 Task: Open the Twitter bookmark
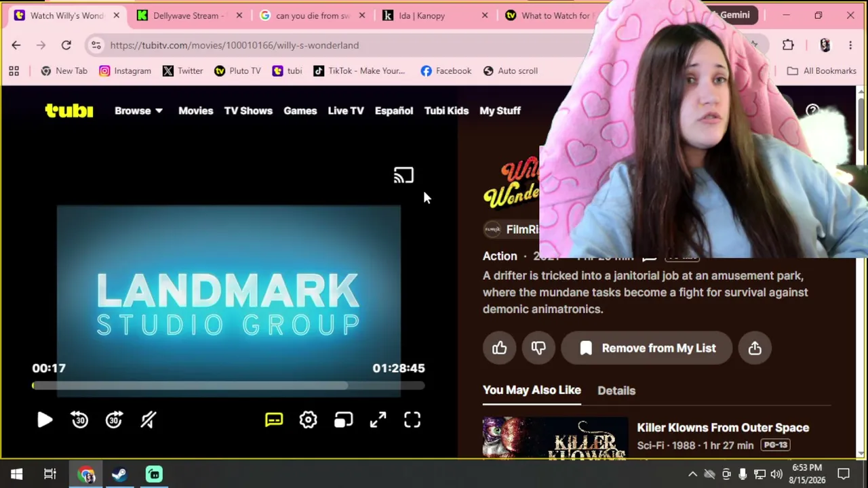pyautogui.click(x=183, y=70)
